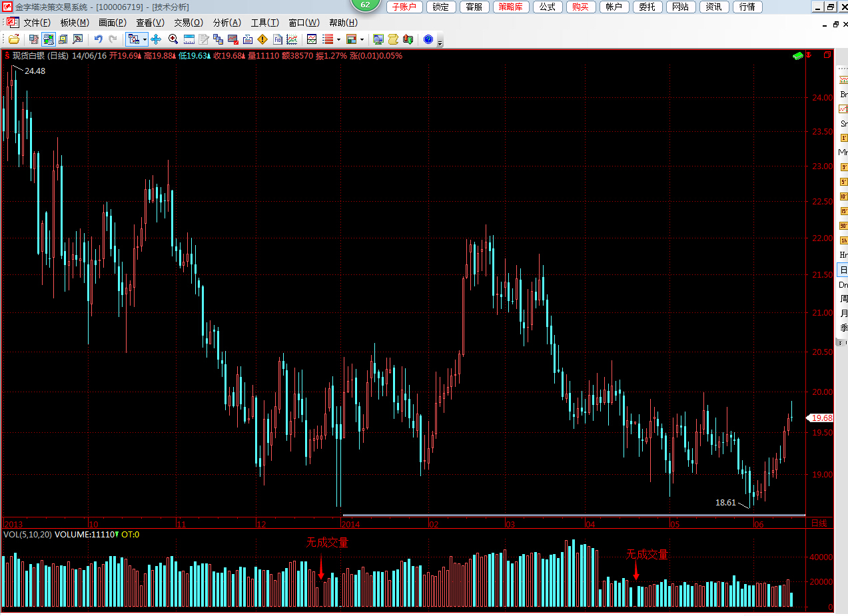The image size is (848, 616).
Task: Click the ruler measurement icon
Action: pyautogui.click(x=189, y=39)
